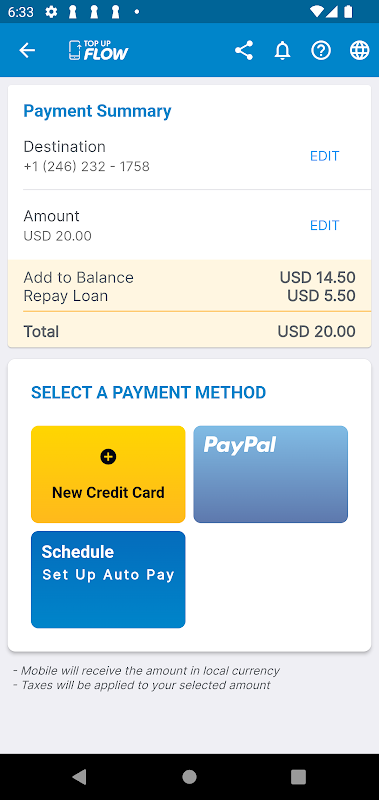This screenshot has width=379, height=800.
Task: Click the destination number +1 (246) 232 - 1758
Action: [x=87, y=167]
